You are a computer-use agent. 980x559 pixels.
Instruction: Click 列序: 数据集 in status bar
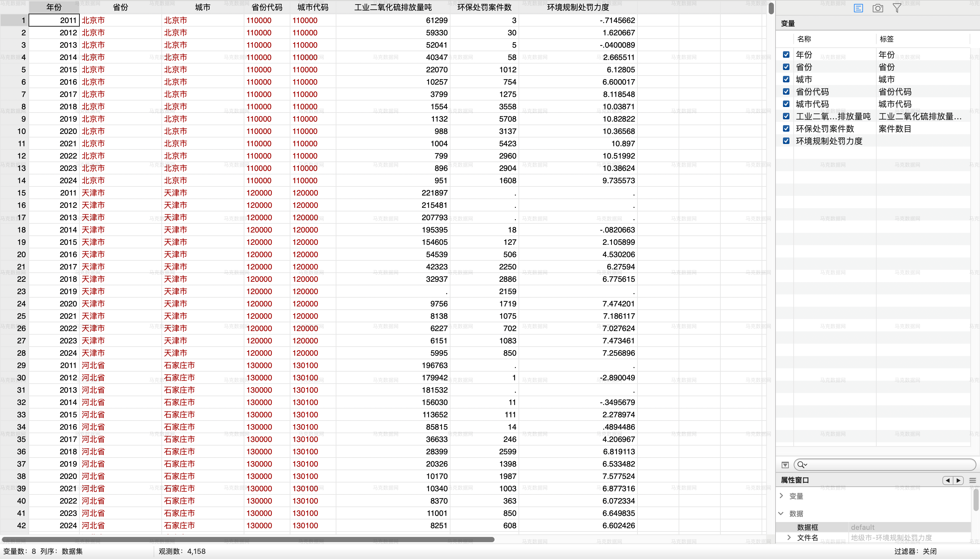coord(61,551)
